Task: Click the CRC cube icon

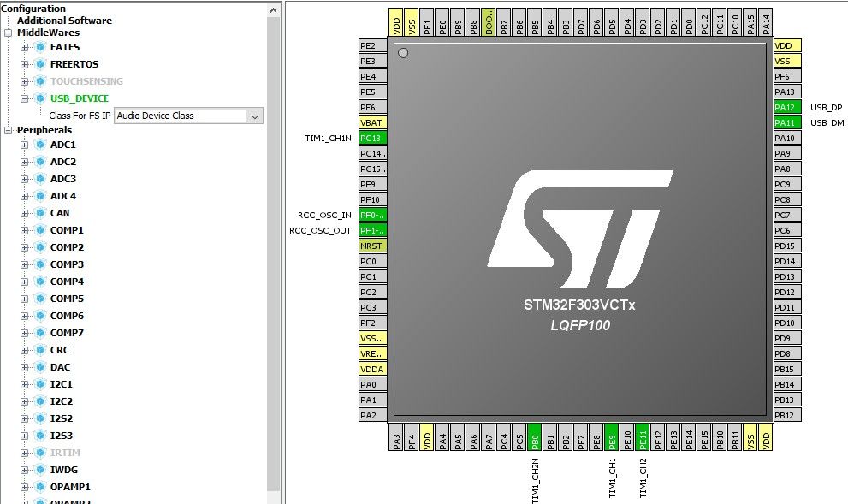Action: [x=40, y=350]
